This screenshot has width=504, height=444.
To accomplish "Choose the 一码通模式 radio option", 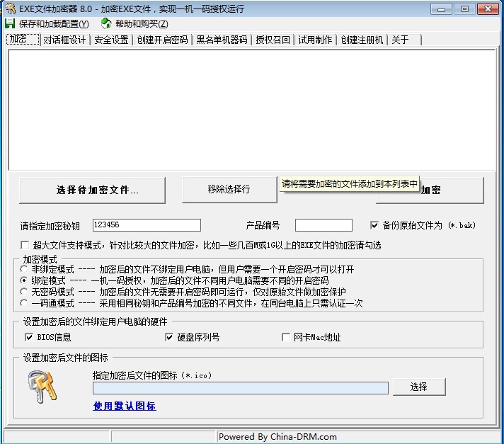I will pos(25,303).
